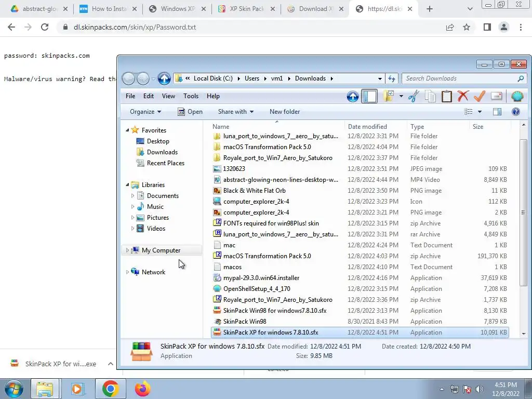Open the Chrome three-dot menu
Image resolution: width=532 pixels, height=399 pixels.
(521, 27)
